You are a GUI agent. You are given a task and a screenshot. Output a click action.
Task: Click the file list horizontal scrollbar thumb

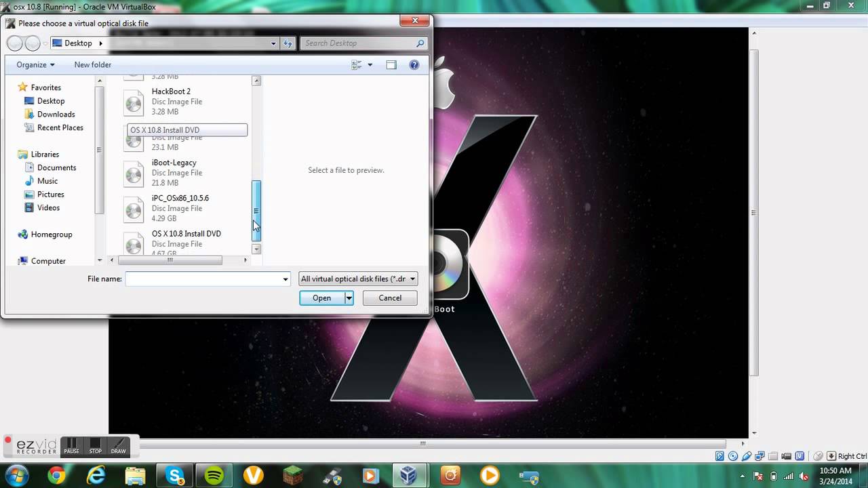click(x=170, y=260)
